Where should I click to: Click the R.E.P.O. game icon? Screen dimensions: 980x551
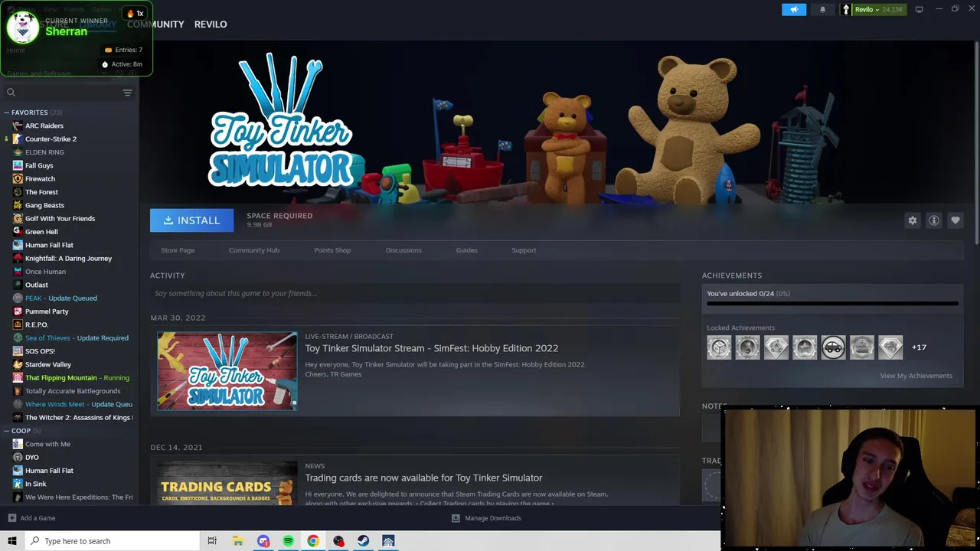click(x=18, y=324)
